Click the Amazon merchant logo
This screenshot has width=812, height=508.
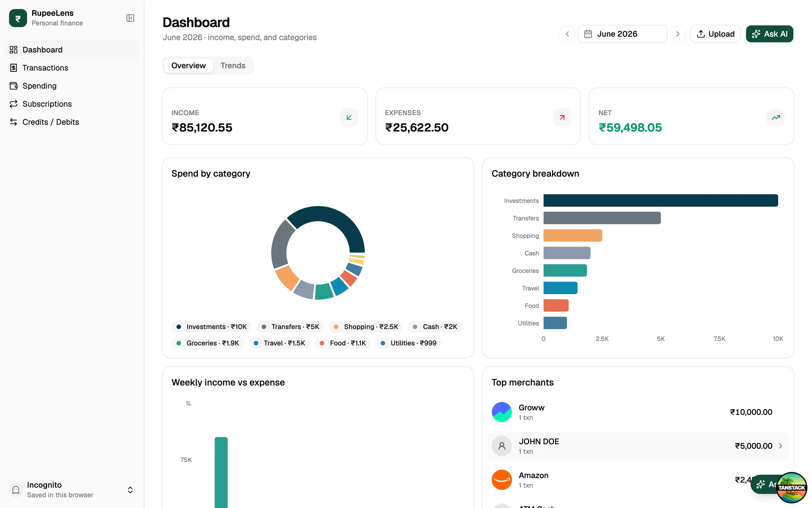[502, 480]
